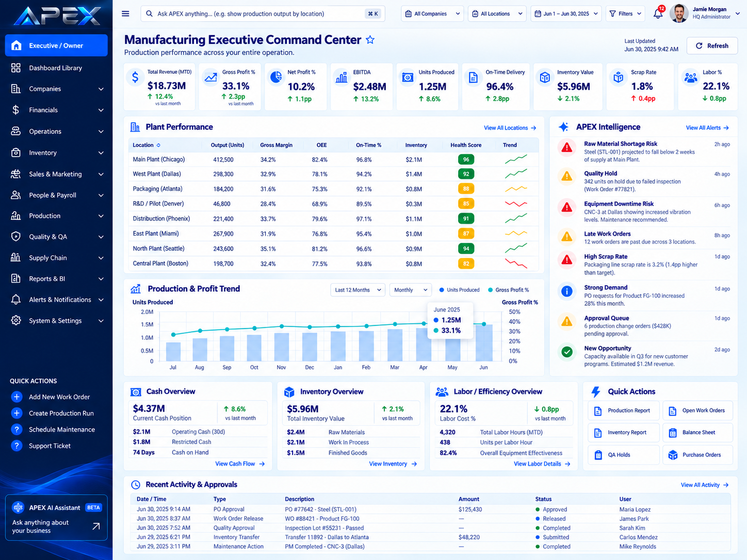
Task: Click the Labor % people icon
Action: [690, 77]
